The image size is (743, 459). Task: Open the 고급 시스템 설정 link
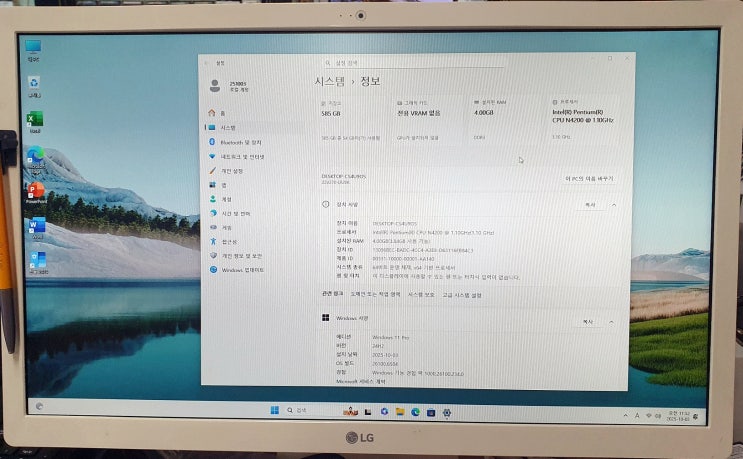[462, 295]
